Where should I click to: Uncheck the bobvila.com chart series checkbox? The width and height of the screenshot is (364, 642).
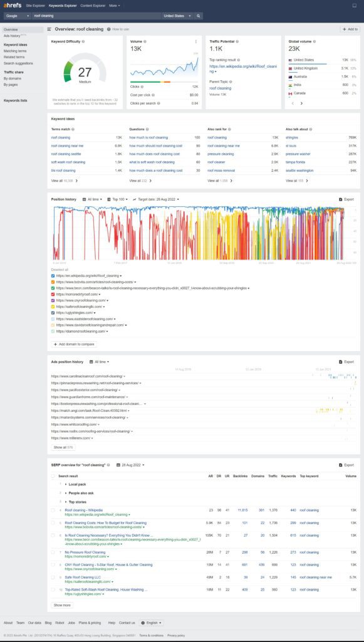[53, 282]
